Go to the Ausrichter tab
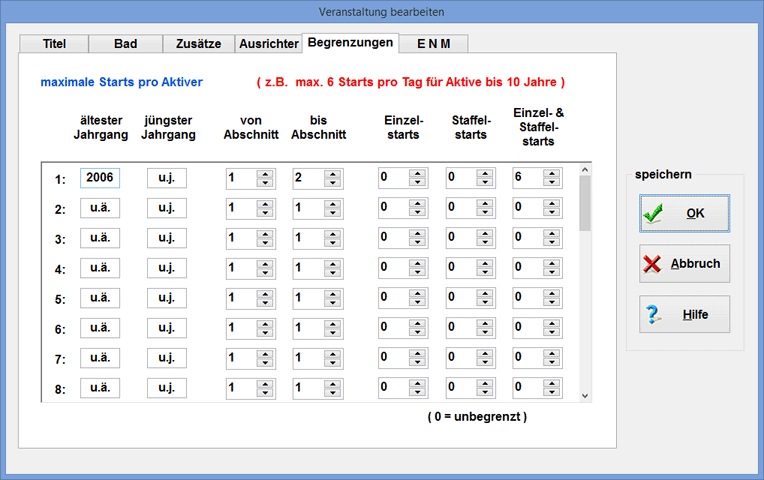The height and width of the screenshot is (480, 764). click(268, 44)
